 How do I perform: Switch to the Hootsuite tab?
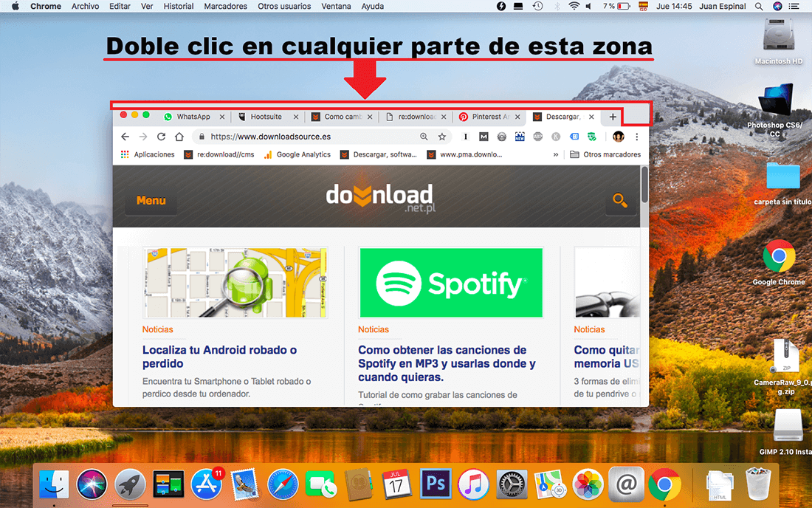click(266, 117)
